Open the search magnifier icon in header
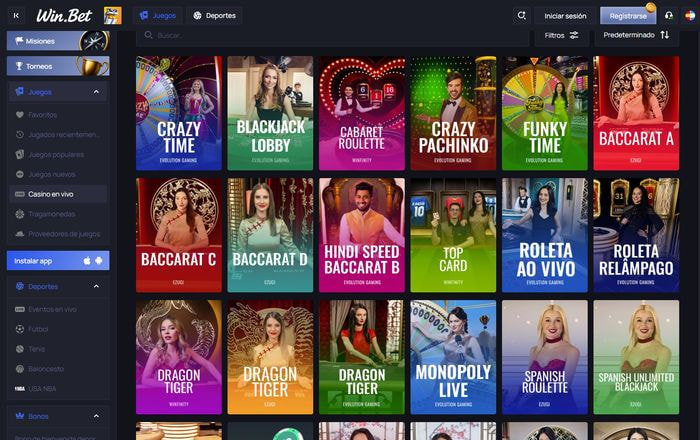 pos(521,16)
